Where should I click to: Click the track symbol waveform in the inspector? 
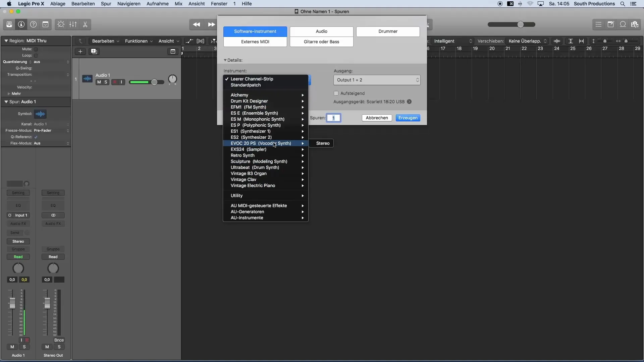click(x=40, y=114)
